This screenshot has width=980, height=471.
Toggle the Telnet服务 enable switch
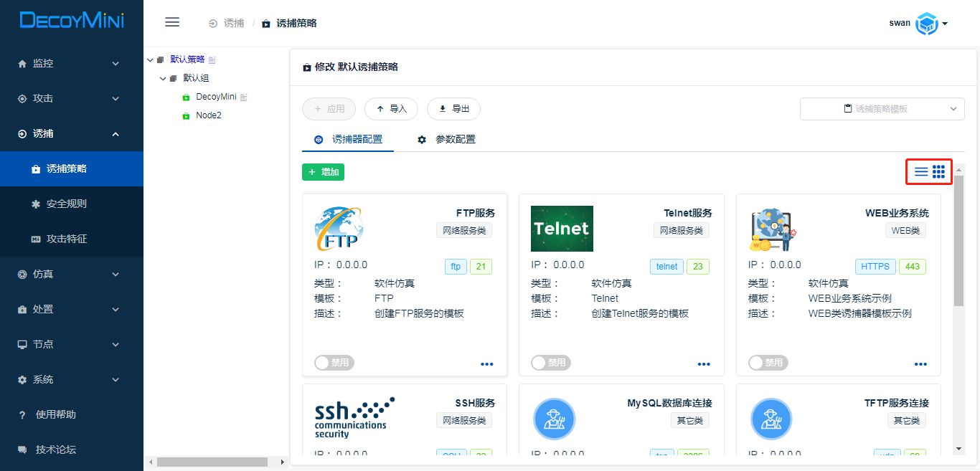point(550,363)
